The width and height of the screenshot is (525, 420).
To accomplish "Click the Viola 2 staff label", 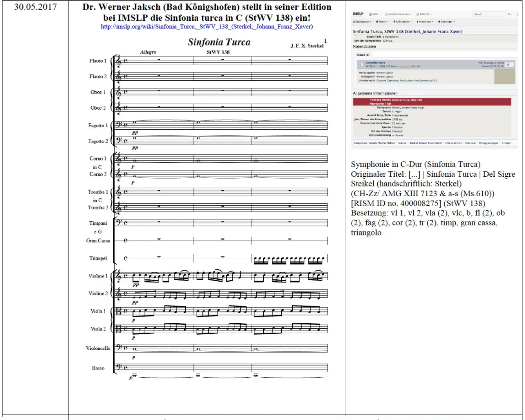I will click(98, 329).
